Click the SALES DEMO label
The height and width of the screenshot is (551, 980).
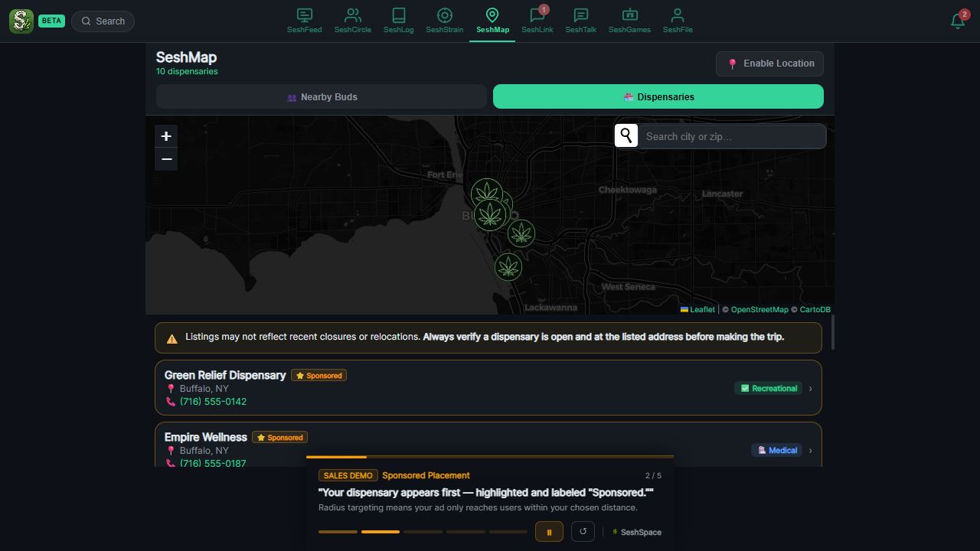pos(348,475)
